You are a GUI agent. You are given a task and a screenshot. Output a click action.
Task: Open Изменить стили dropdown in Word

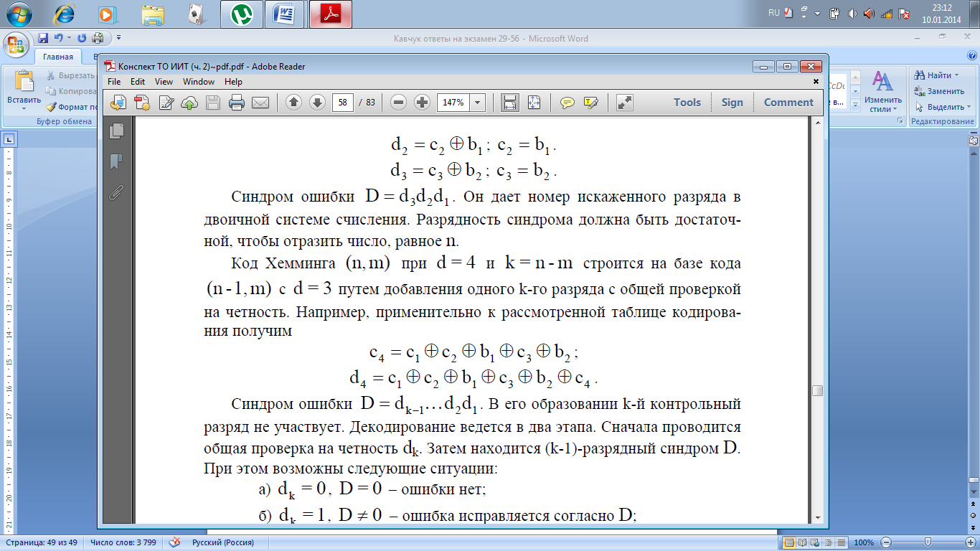(x=882, y=91)
